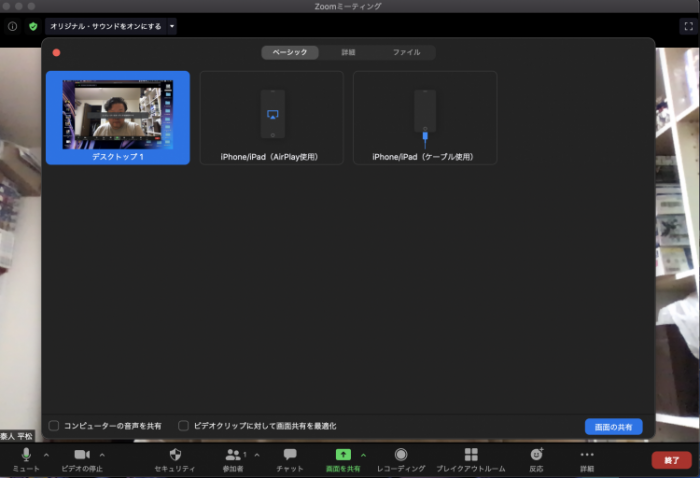Click the red 終了 end button

coord(671,460)
